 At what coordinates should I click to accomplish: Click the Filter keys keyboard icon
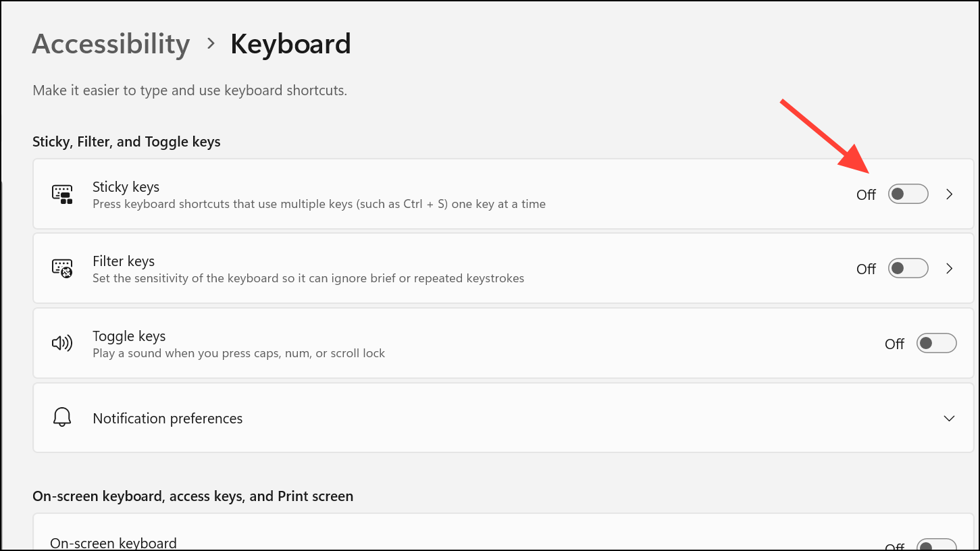point(62,268)
